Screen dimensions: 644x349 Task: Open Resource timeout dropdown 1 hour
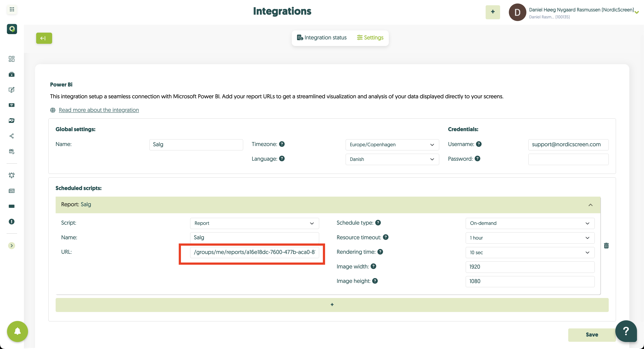coord(530,238)
